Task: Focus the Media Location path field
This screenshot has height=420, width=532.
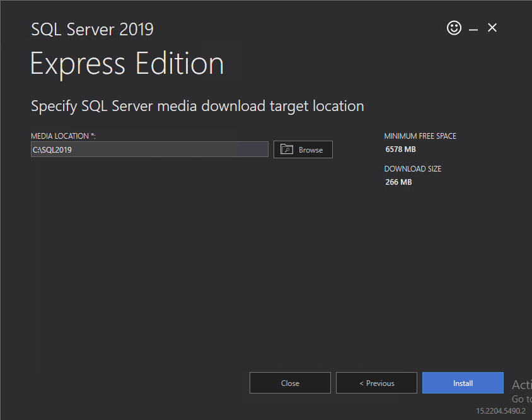Action: point(149,149)
